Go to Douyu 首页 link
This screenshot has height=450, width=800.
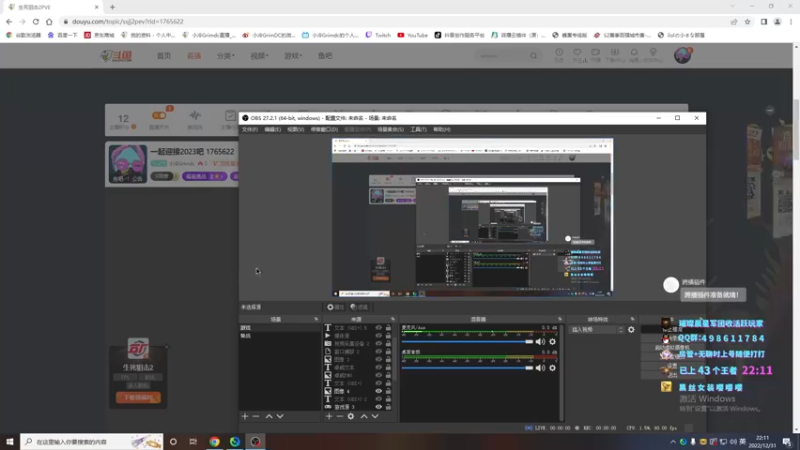coord(164,56)
